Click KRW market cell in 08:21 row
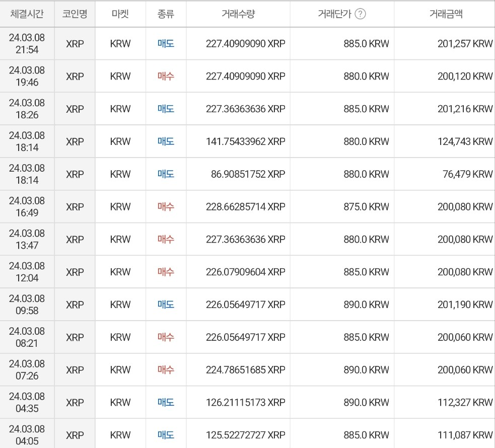The height and width of the screenshot is (448, 495). click(120, 337)
